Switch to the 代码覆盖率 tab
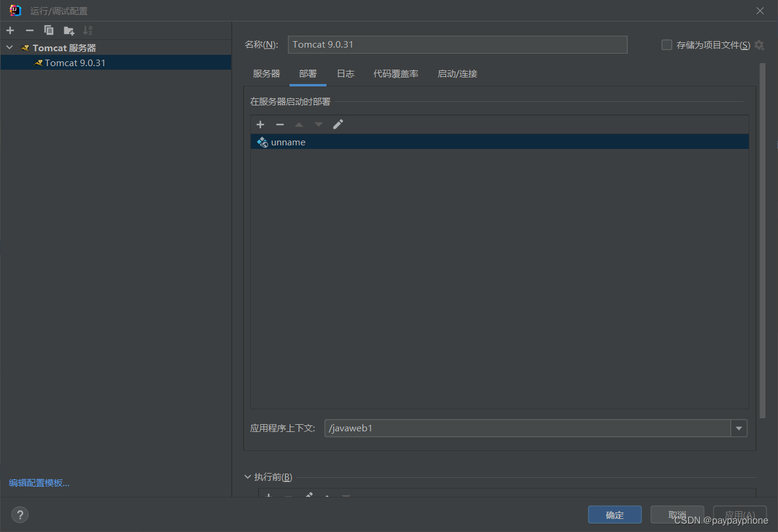The width and height of the screenshot is (778, 532). 396,73
